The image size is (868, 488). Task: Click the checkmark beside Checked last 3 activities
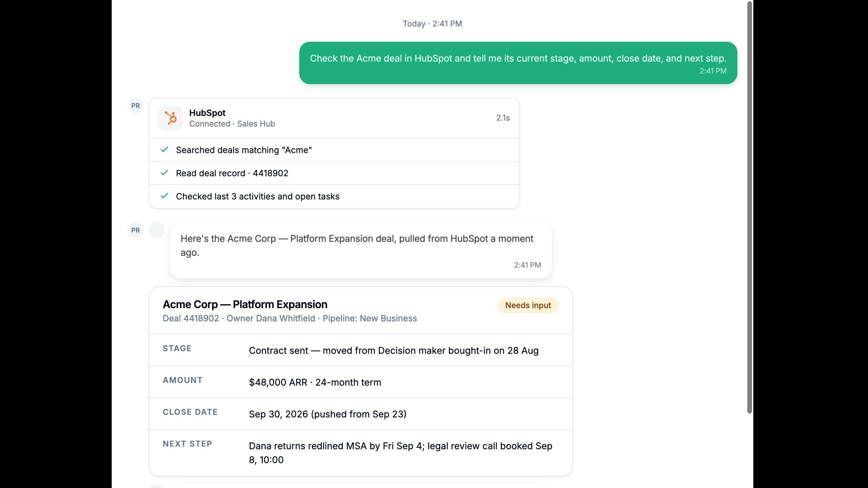164,196
